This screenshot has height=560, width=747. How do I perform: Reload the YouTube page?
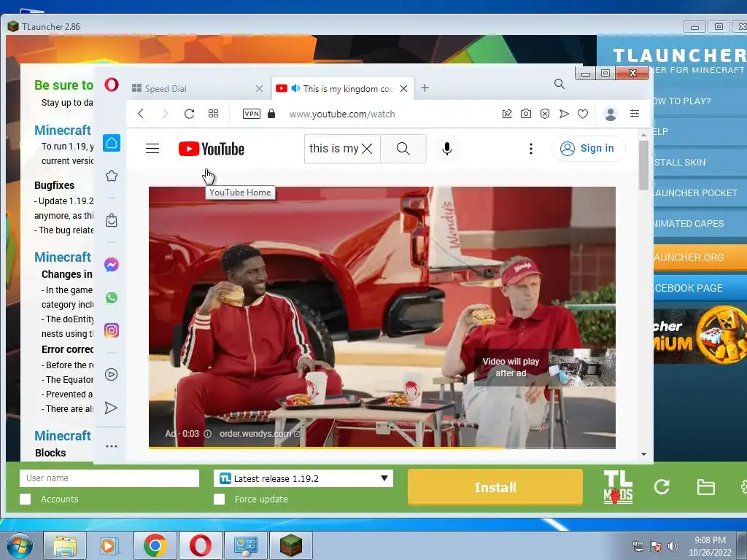coord(189,113)
